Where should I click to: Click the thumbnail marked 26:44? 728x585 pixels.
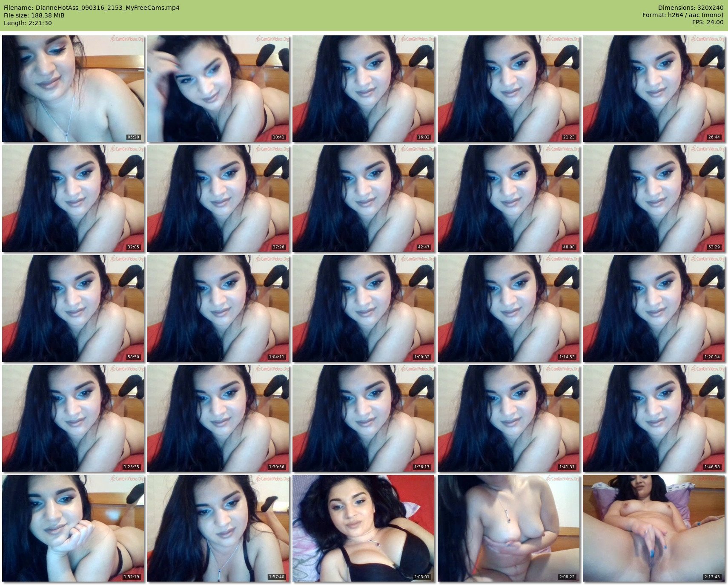(654, 89)
